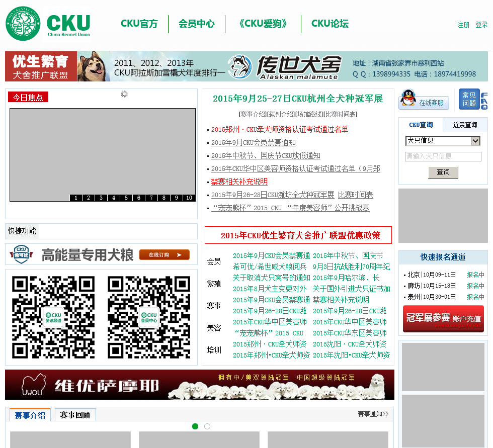Click the CKU 会员中心 QR code

pyautogui.click(x=149, y=317)
